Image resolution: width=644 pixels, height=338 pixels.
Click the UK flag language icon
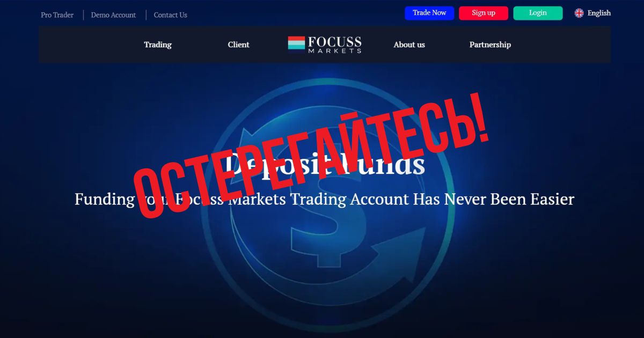[579, 13]
